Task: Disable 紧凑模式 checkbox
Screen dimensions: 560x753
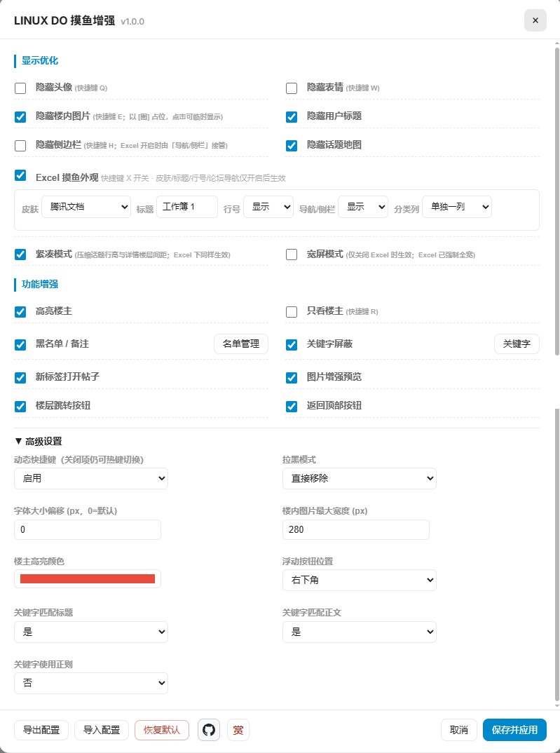Action: pos(20,255)
